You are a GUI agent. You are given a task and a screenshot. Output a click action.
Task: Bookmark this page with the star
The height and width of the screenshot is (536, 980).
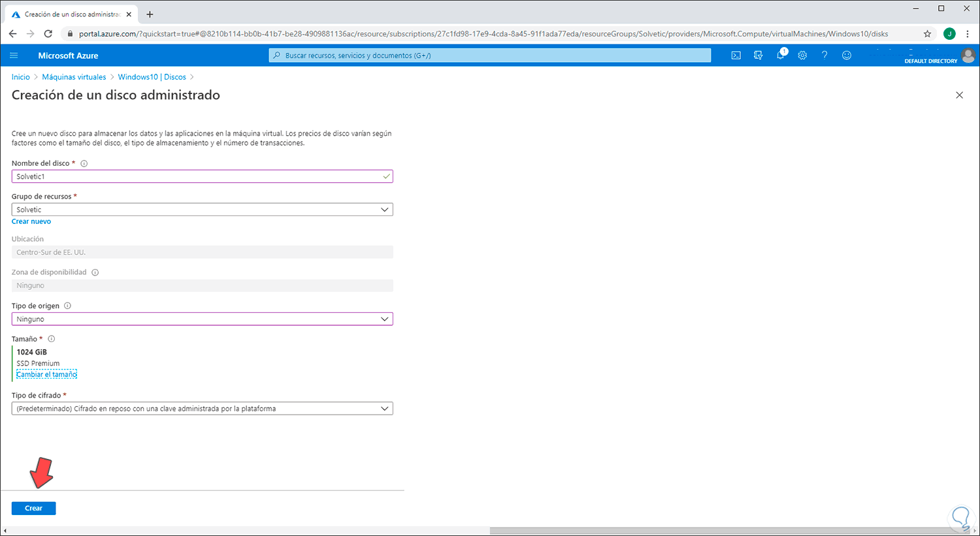pyautogui.click(x=927, y=34)
